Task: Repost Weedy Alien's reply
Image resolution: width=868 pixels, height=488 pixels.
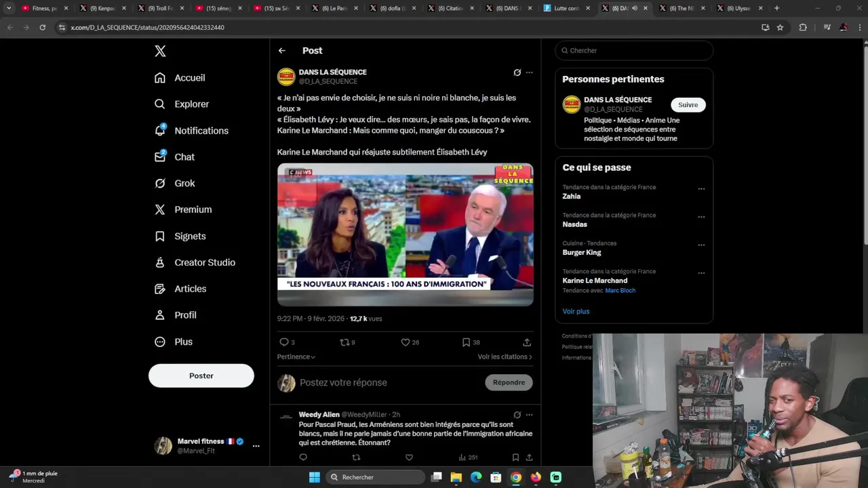Action: (356, 457)
